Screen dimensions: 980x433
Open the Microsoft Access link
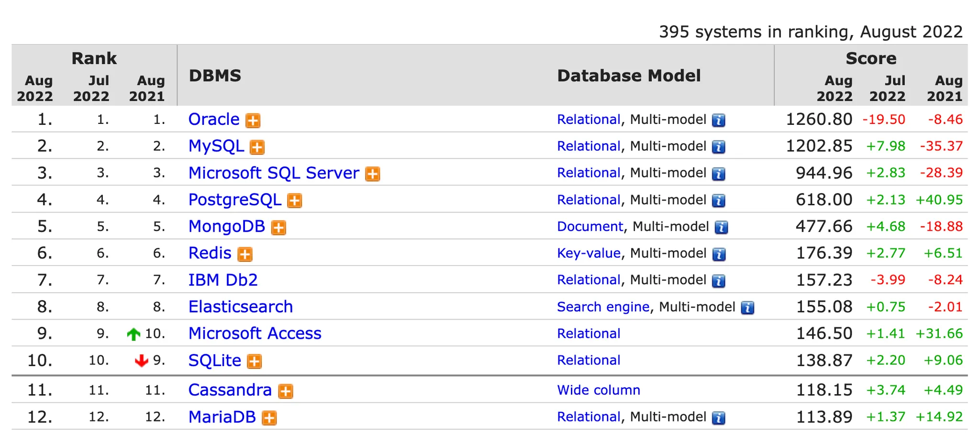pos(255,333)
